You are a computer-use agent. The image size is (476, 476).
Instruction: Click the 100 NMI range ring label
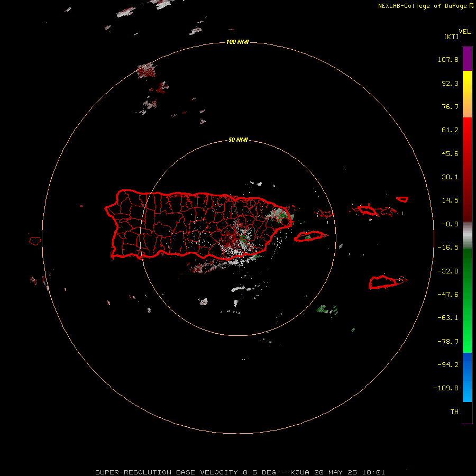[x=237, y=42]
